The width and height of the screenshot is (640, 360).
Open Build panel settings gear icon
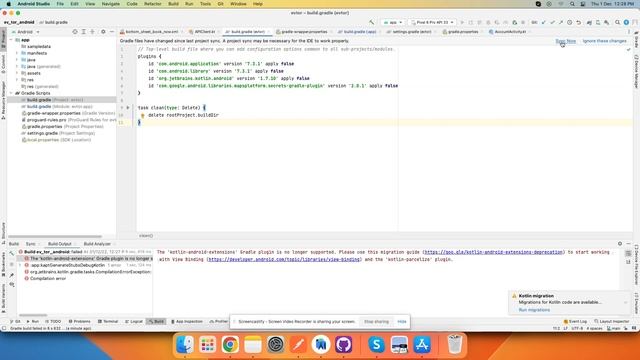coord(620,244)
